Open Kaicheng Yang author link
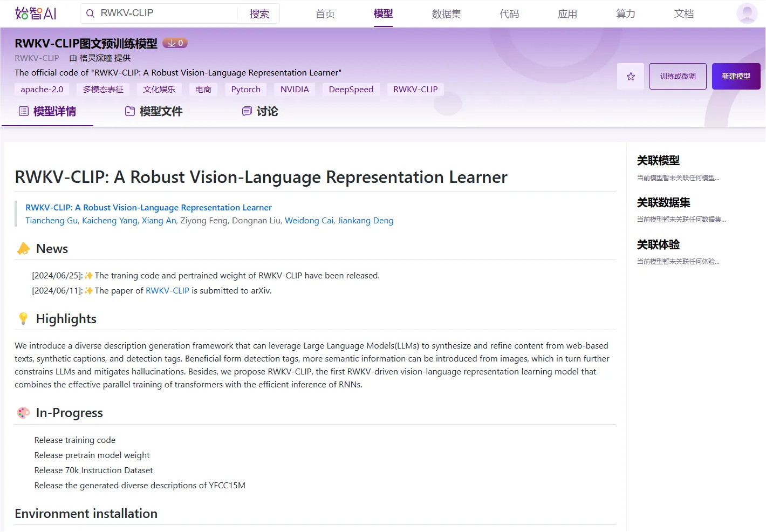This screenshot has height=532, width=766. click(110, 221)
